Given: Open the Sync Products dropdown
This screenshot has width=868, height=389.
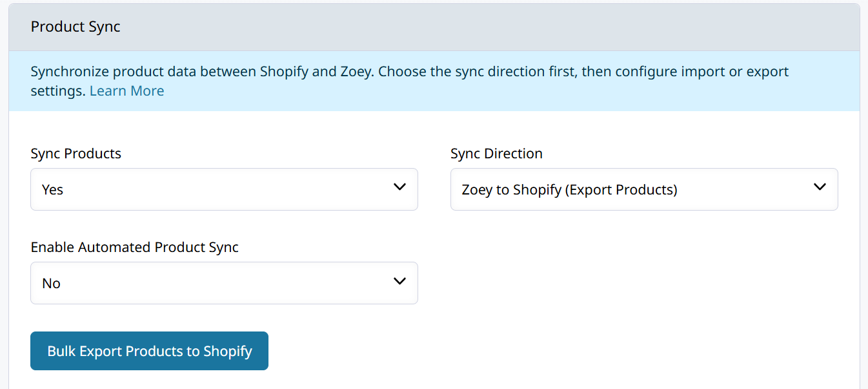Looking at the screenshot, I should point(224,189).
